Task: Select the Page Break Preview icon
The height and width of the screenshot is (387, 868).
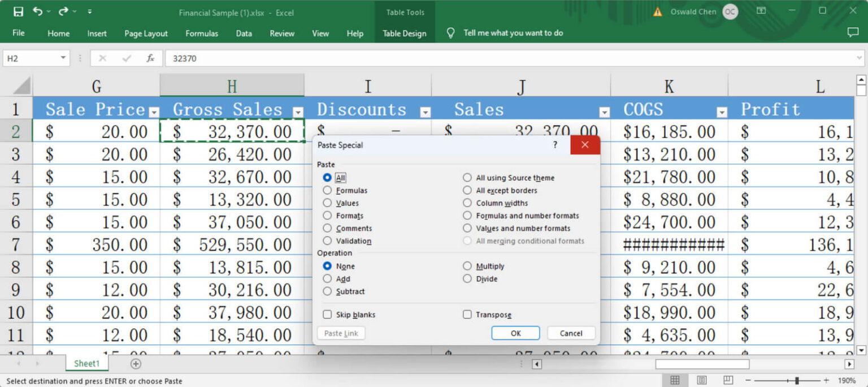Action: [728, 380]
